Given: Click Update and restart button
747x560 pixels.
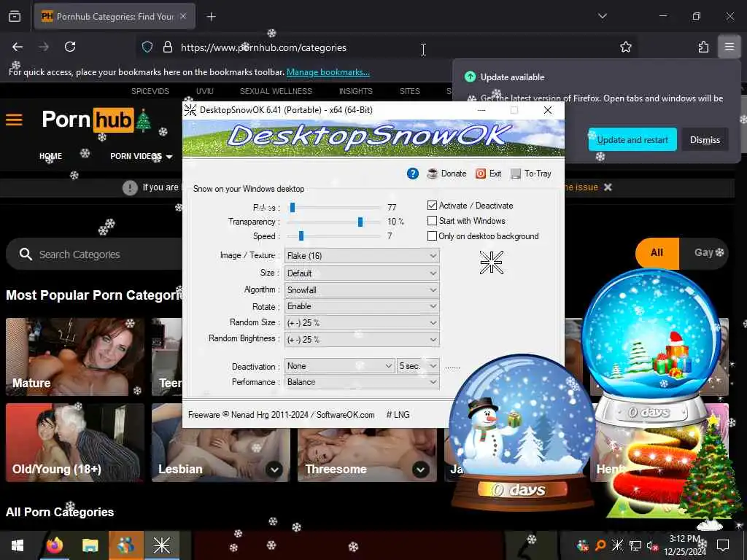Looking at the screenshot, I should pyautogui.click(x=632, y=139).
